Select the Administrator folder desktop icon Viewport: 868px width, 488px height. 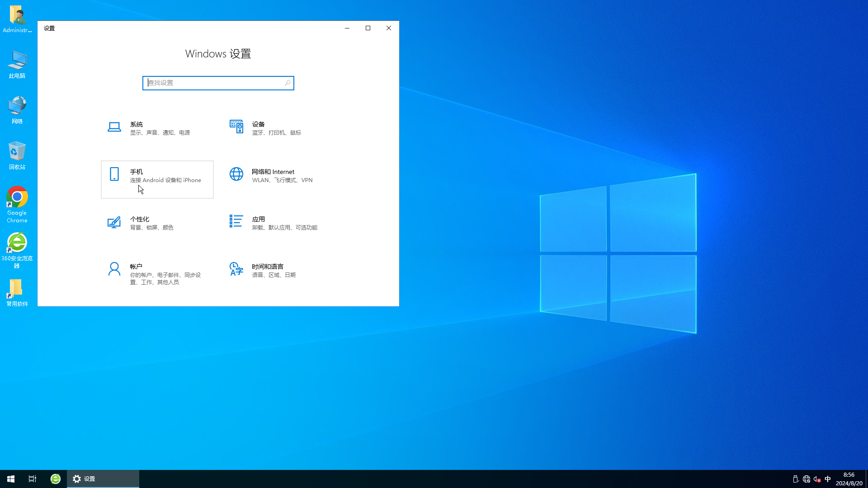(17, 19)
